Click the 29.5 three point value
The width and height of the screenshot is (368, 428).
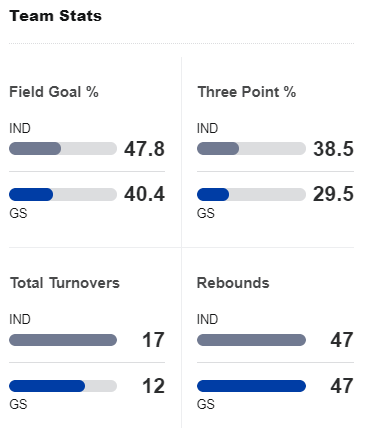333,194
